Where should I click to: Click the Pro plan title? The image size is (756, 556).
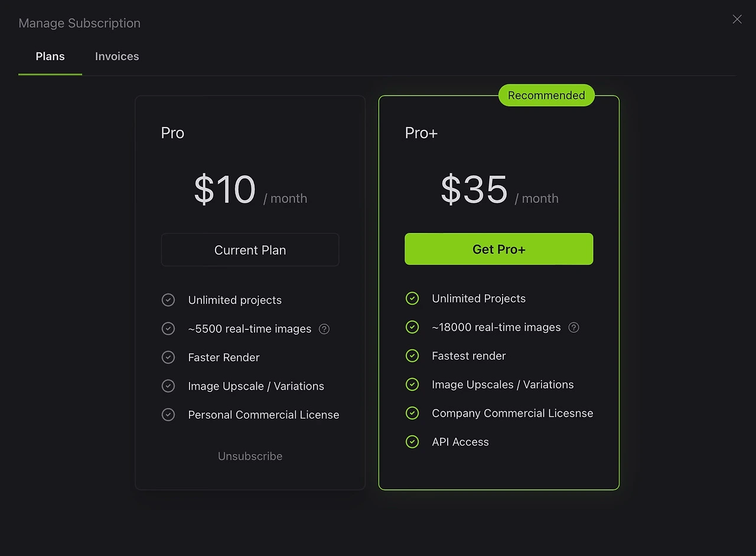[x=172, y=133]
